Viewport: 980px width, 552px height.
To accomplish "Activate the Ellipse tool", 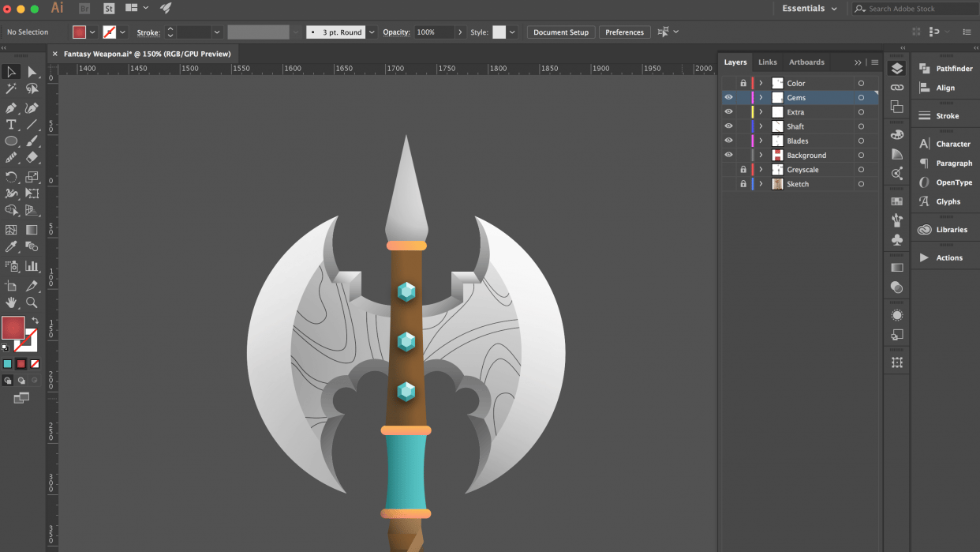I will pos(10,141).
